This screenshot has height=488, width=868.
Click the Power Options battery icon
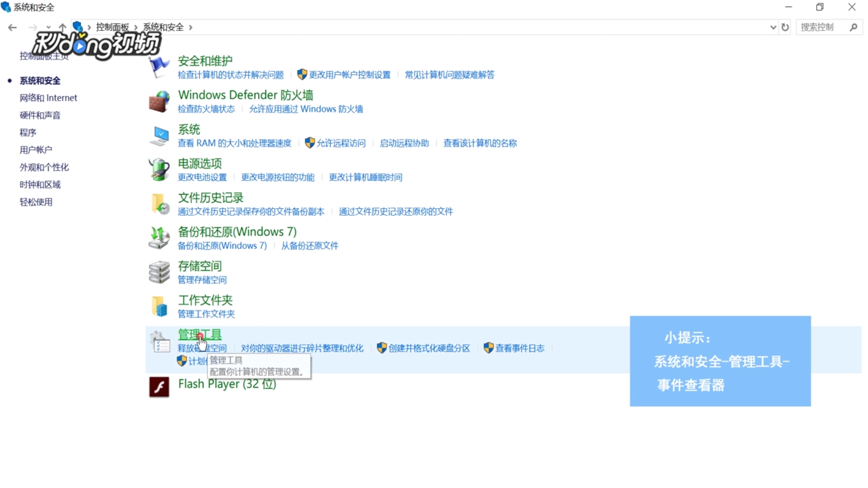pyautogui.click(x=159, y=170)
